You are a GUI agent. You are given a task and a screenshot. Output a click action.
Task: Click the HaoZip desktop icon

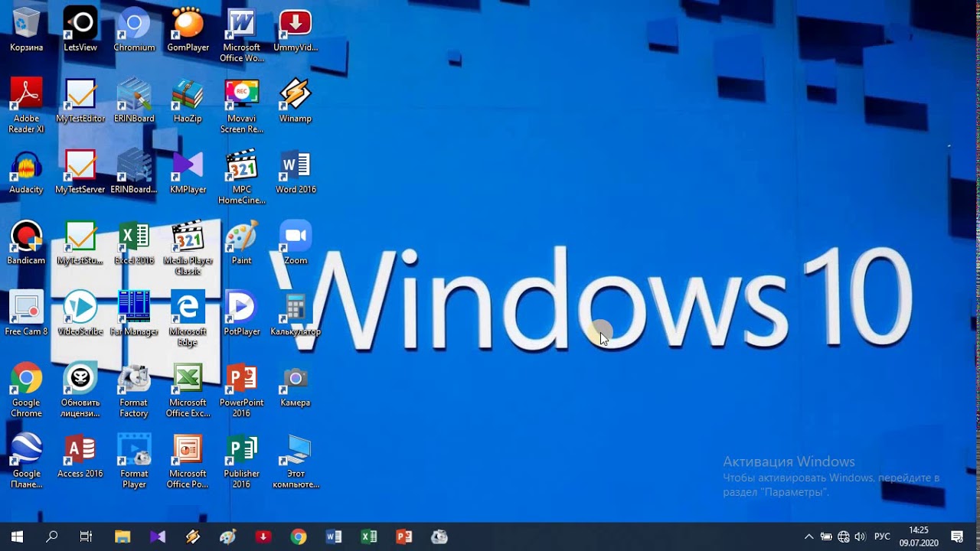point(188,100)
